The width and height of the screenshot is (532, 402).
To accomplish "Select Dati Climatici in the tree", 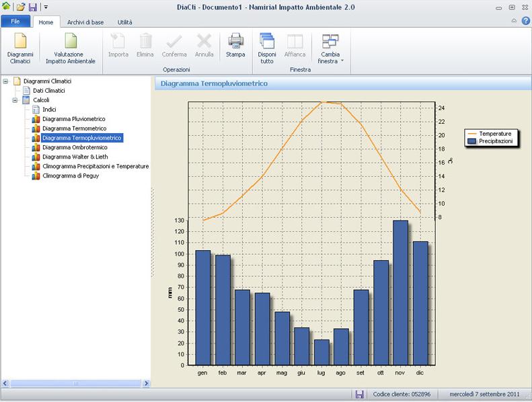I will click(x=48, y=91).
